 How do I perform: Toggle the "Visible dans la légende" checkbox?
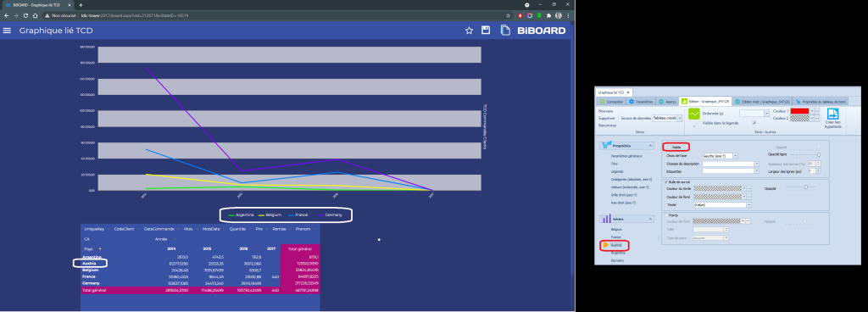point(754,123)
